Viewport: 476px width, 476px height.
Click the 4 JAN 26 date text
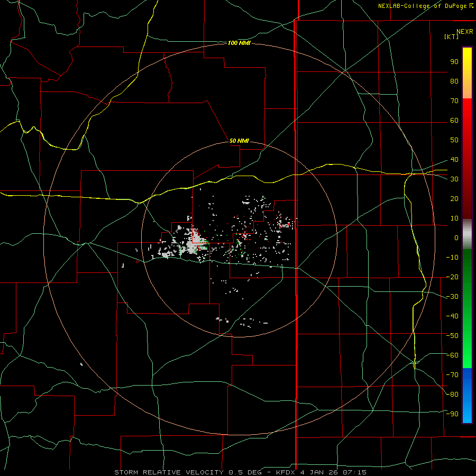point(319,472)
